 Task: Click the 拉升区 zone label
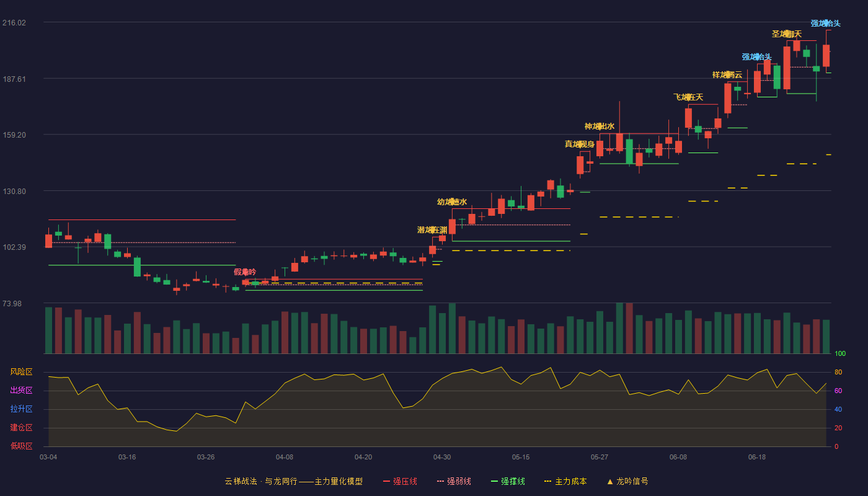click(x=21, y=409)
